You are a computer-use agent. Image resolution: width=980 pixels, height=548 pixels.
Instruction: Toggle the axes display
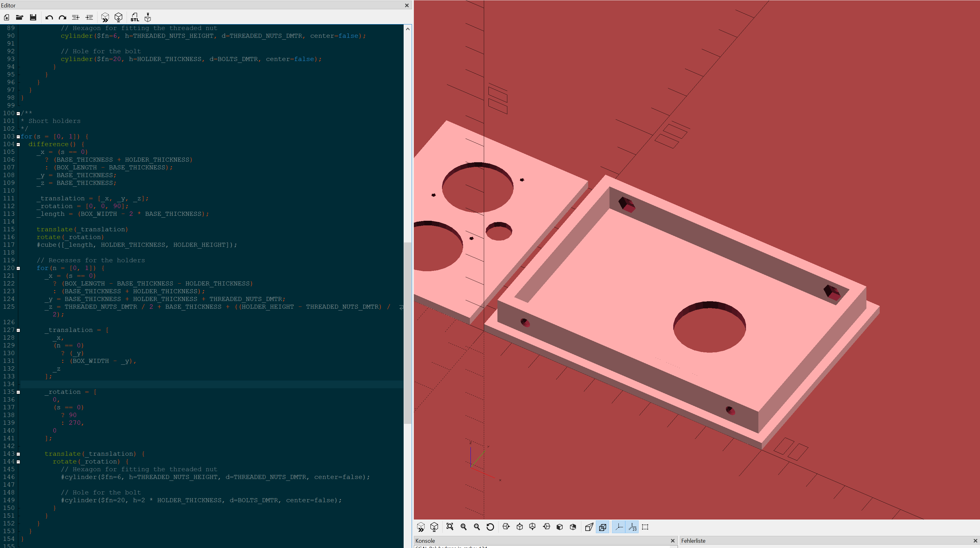click(618, 527)
